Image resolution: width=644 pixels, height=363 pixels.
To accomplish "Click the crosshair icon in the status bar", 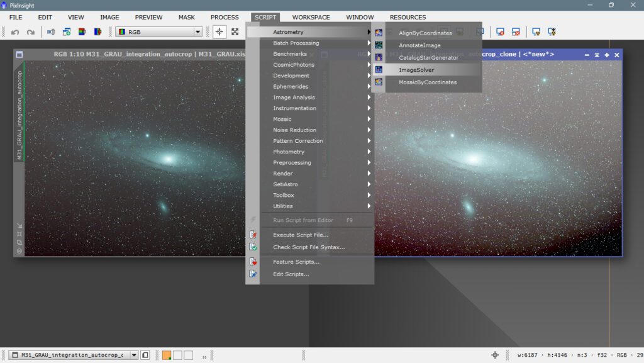I will 495,355.
